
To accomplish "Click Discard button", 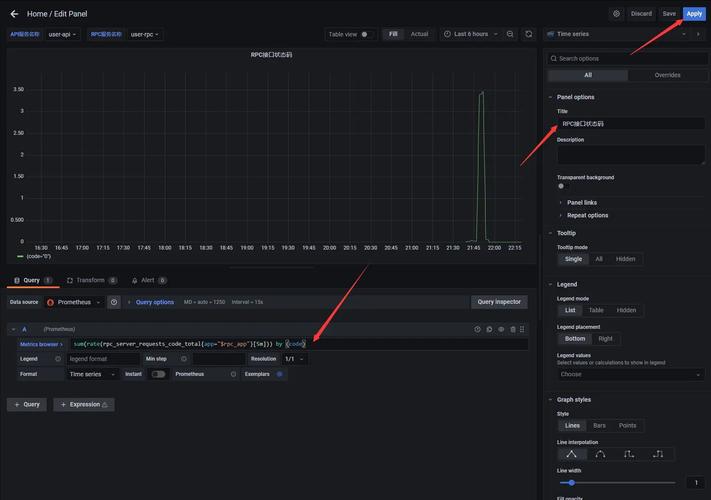I will coord(641,14).
